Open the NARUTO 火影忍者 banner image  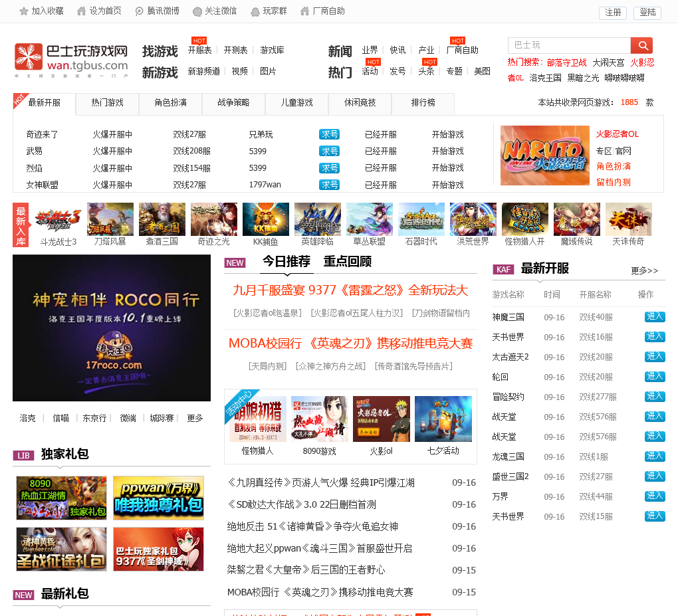(545, 155)
